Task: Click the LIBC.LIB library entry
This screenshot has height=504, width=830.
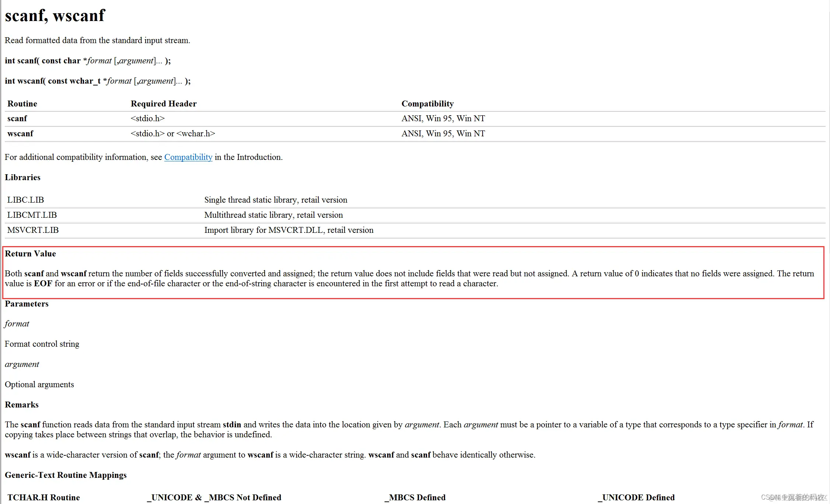Action: 25,200
